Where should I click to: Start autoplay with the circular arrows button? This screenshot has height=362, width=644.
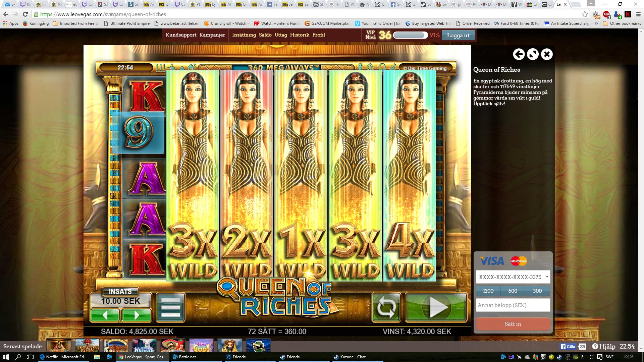[x=386, y=307]
